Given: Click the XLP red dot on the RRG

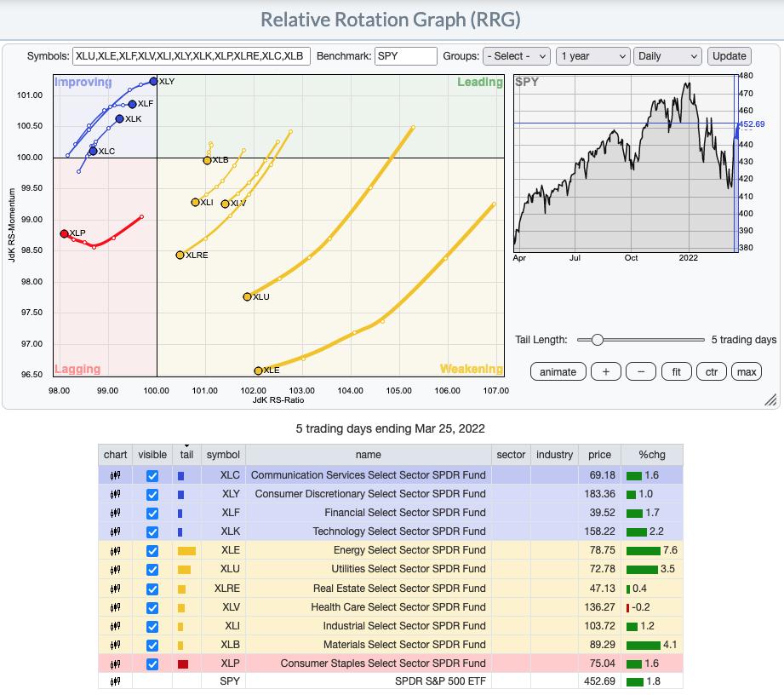Looking at the screenshot, I should click(x=64, y=233).
